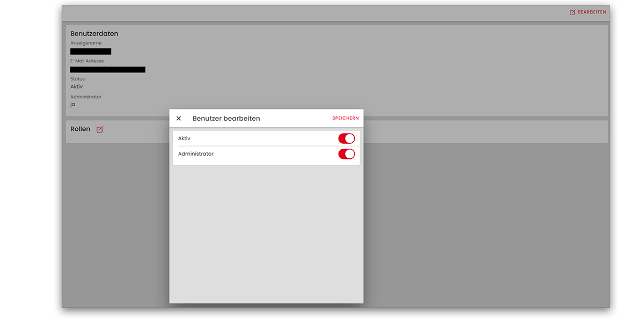
Task: Click the E-Mail Adresse field label
Action: (87, 61)
